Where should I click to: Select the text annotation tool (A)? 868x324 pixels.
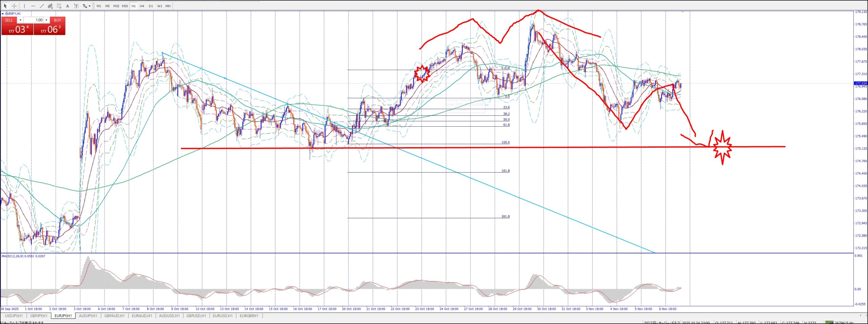tap(67, 6)
